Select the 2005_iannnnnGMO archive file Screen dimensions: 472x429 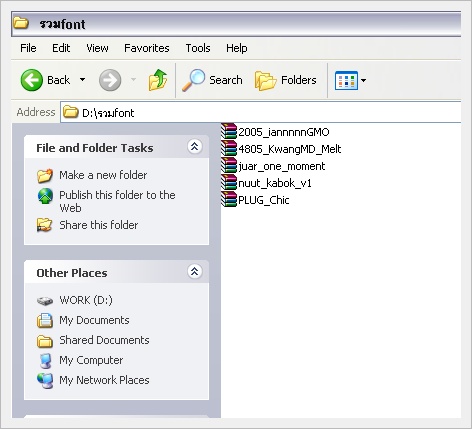[275, 132]
